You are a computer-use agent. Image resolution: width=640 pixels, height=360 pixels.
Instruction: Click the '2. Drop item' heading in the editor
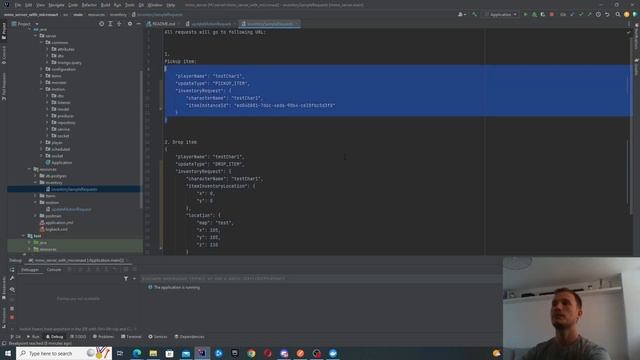180,142
